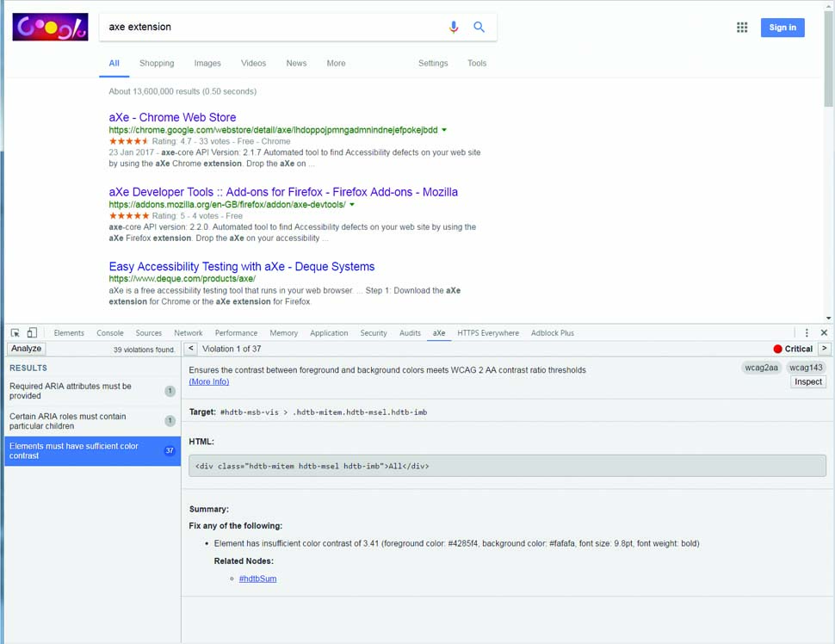Screen dimensions: 835x644
Task: Open the Console DevTools tab
Action: pyautogui.click(x=109, y=333)
